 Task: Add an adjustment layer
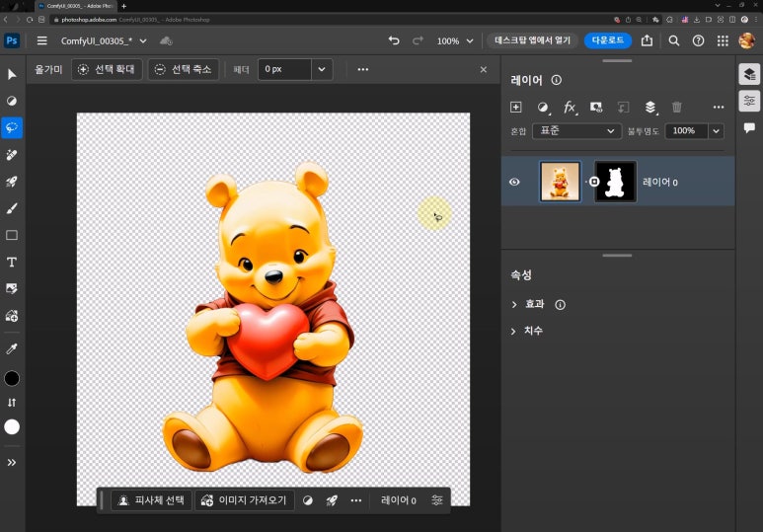pos(543,107)
